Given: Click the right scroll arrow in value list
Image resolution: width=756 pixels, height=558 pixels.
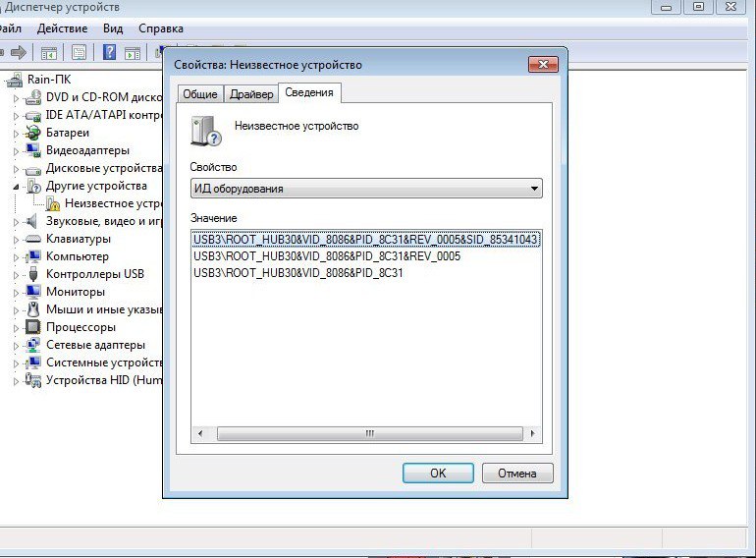Looking at the screenshot, I should pyautogui.click(x=532, y=433).
